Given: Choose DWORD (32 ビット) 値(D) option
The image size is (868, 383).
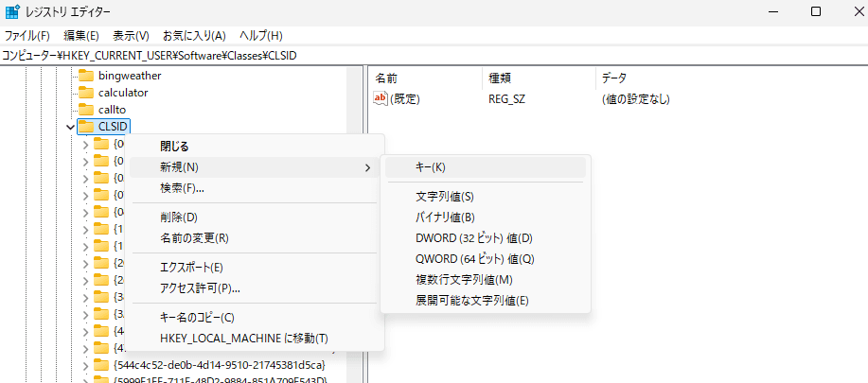Looking at the screenshot, I should point(474,238).
